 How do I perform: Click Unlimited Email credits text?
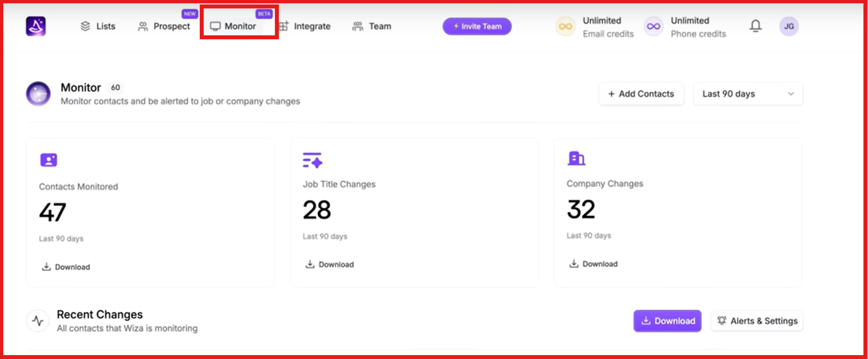click(608, 27)
